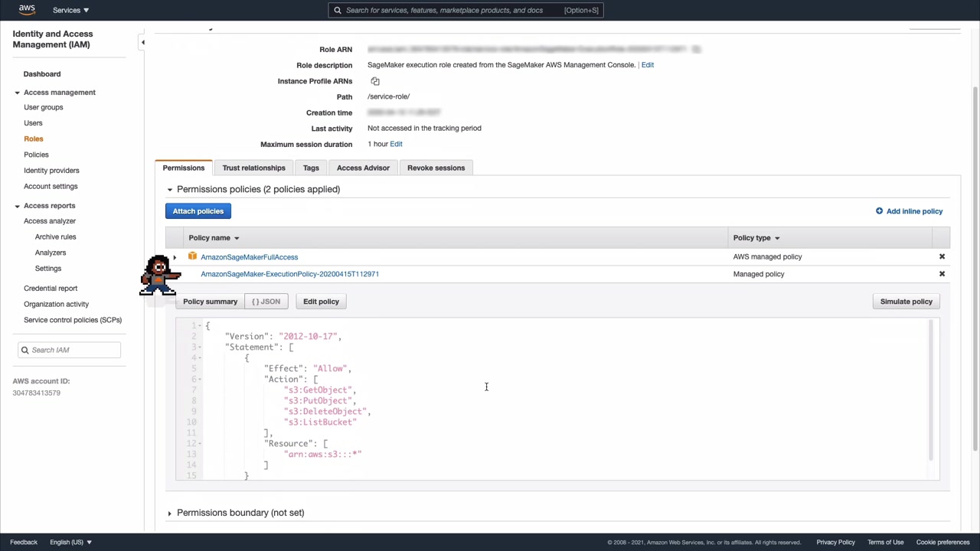Fold the JSON Resource array
The height and width of the screenshot is (551, 980).
200,444
